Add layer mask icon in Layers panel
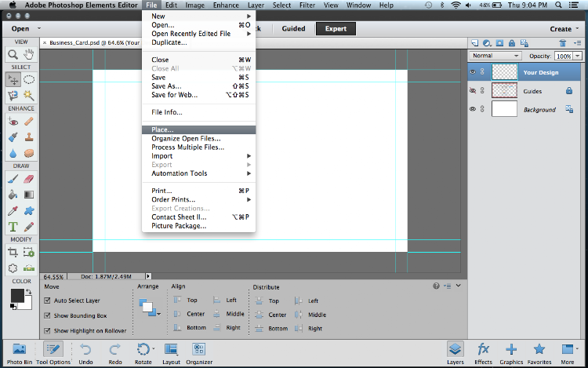The image size is (588, 368). coord(499,43)
